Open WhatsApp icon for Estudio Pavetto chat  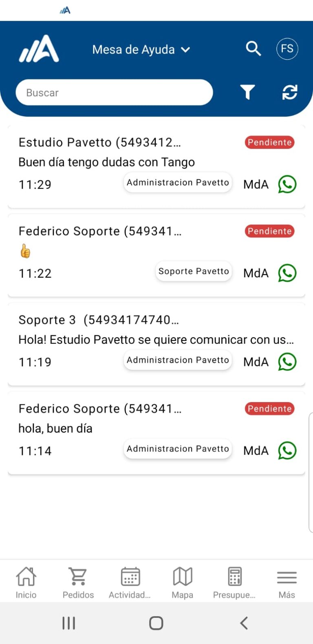pyautogui.click(x=287, y=184)
